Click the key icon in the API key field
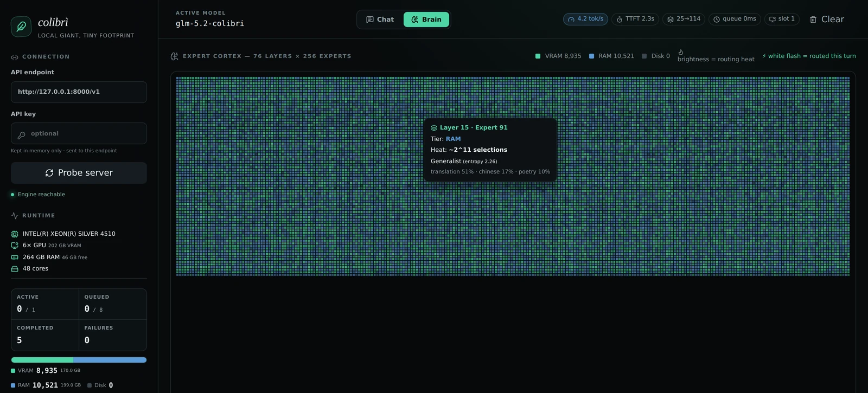The image size is (868, 393). (x=22, y=134)
